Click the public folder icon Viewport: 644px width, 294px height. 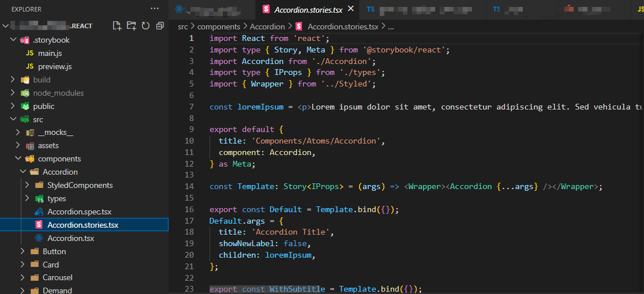coord(25,106)
